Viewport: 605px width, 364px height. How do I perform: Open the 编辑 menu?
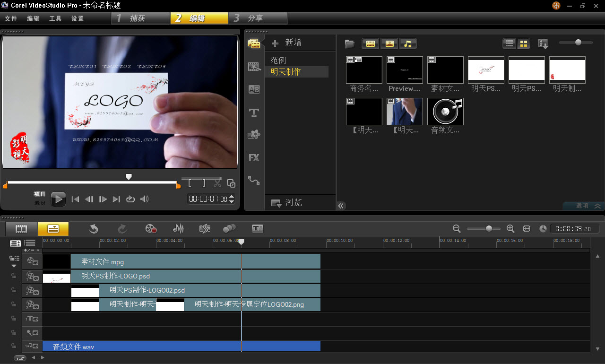(33, 18)
